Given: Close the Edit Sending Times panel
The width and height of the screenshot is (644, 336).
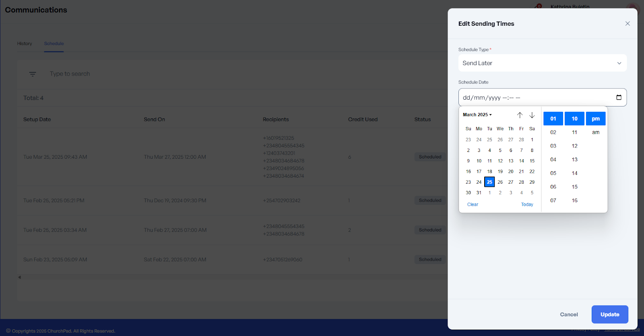Looking at the screenshot, I should click(x=627, y=24).
